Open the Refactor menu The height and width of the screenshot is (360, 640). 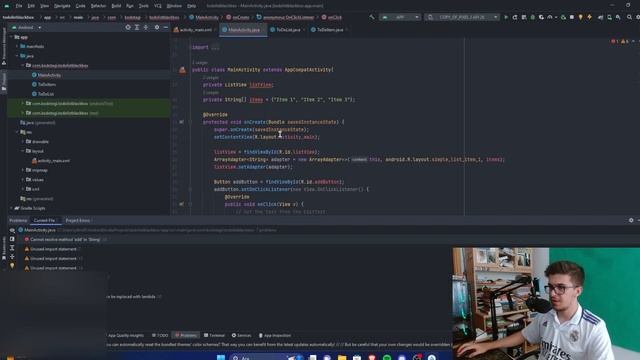(98, 6)
